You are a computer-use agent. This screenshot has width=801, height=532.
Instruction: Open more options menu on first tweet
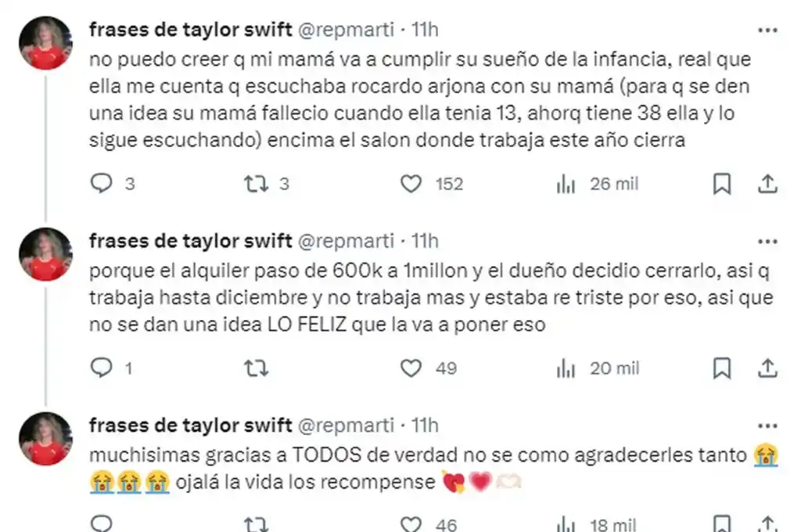(x=768, y=30)
